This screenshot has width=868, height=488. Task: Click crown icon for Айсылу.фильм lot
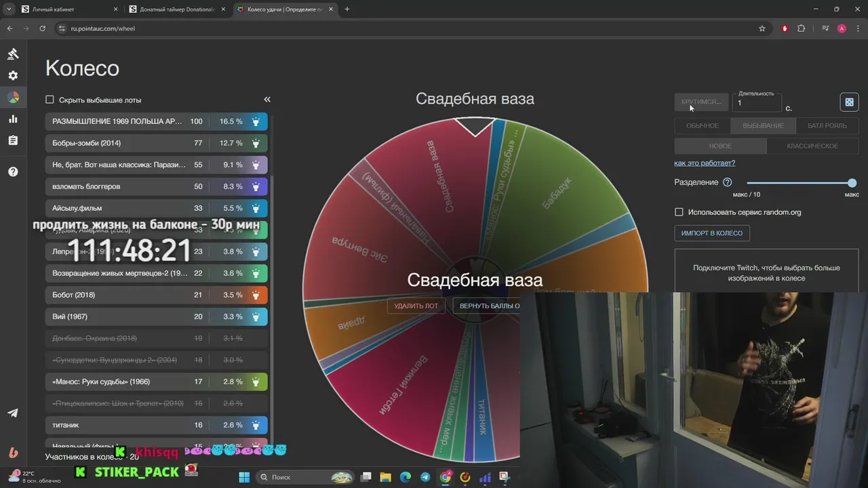pyautogui.click(x=256, y=208)
